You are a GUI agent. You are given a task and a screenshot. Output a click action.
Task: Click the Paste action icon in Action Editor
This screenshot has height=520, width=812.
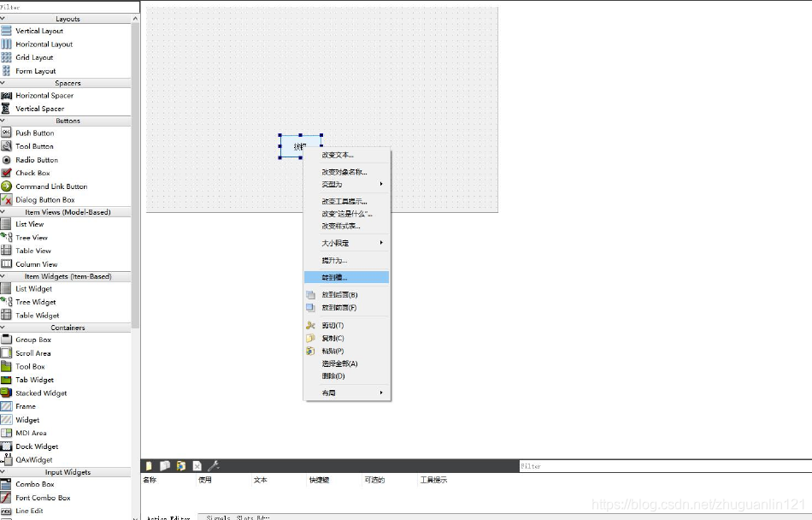pos(180,466)
